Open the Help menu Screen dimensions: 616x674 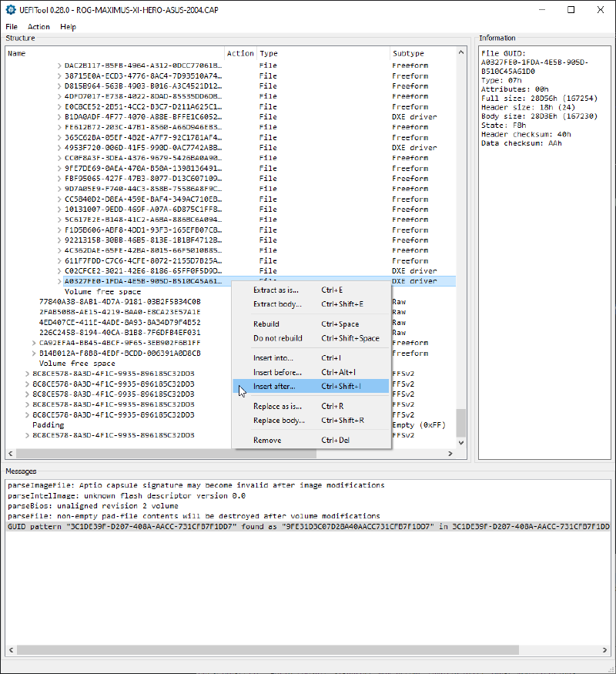(67, 26)
